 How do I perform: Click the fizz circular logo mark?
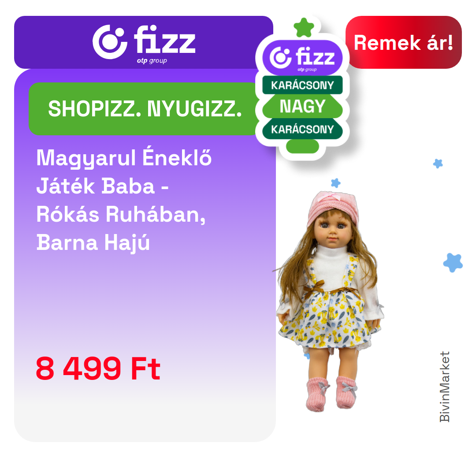click(110, 41)
